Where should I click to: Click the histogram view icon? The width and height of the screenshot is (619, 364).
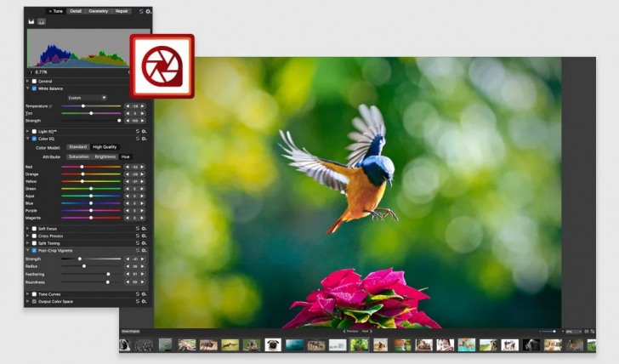coord(31,21)
